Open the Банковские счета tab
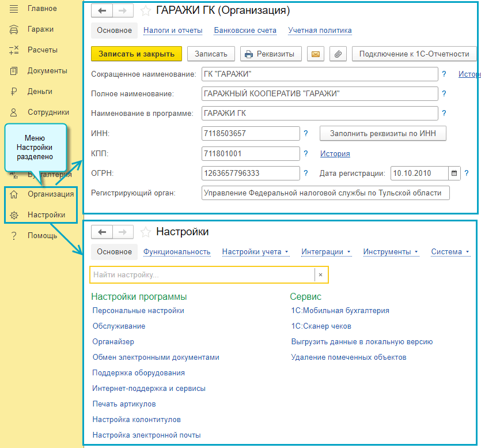The image size is (481, 448). (x=245, y=31)
